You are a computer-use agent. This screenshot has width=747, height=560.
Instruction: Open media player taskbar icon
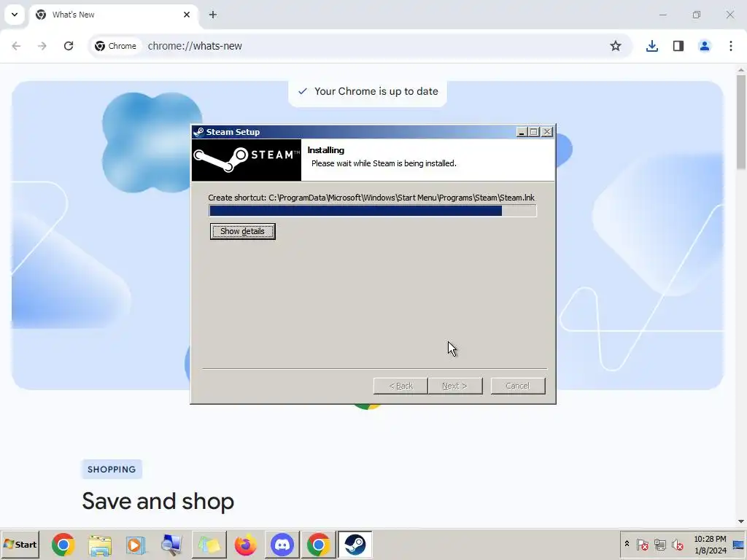[x=136, y=544]
